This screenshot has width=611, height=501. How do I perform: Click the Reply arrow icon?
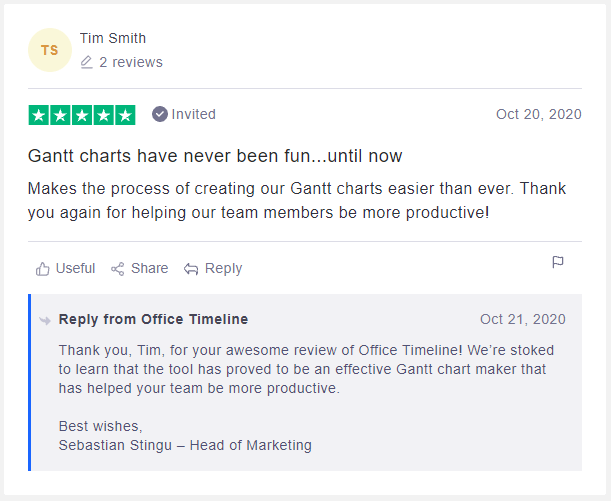[x=192, y=269]
